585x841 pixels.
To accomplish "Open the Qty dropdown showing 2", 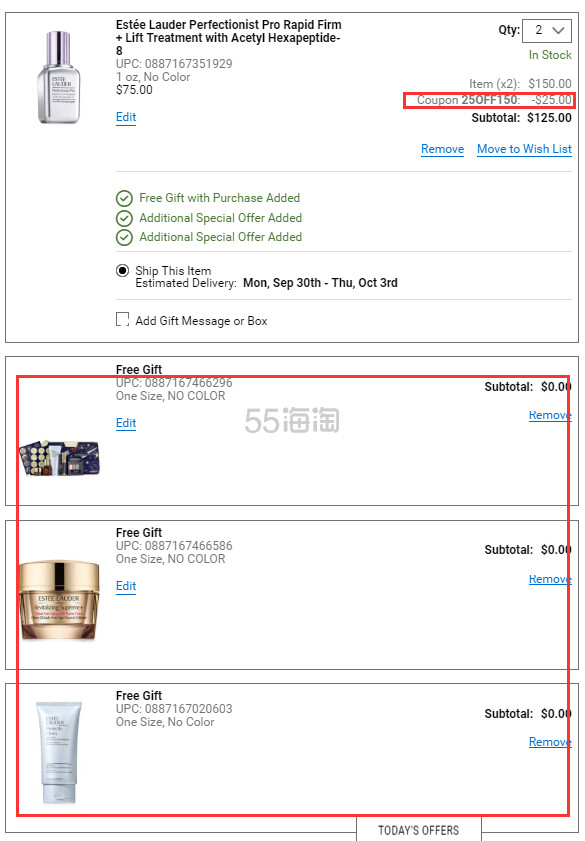I will pos(546,30).
